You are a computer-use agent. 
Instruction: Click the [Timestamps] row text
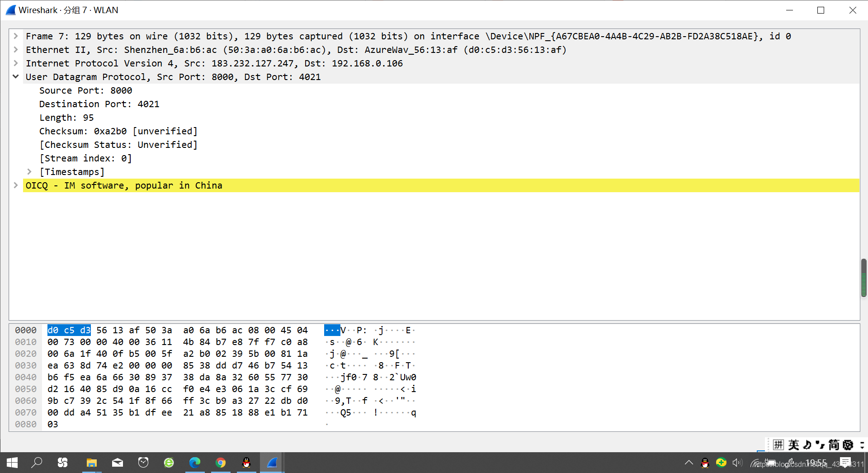pos(72,172)
